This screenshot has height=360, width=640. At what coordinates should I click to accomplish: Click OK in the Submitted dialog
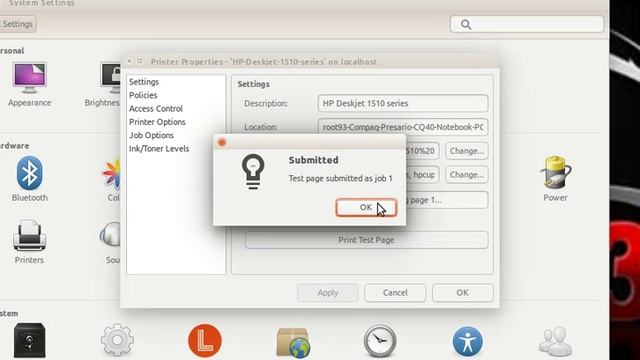coord(366,207)
